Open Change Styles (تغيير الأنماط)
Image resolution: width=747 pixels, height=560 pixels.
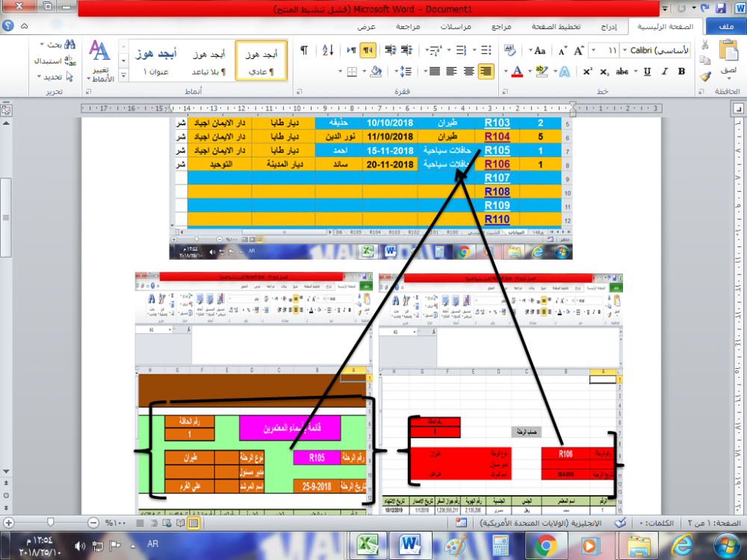pos(99,61)
